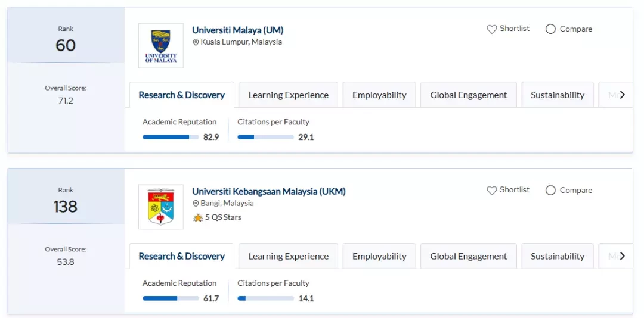
Task: Click the rank number 138
Action: 66,207
